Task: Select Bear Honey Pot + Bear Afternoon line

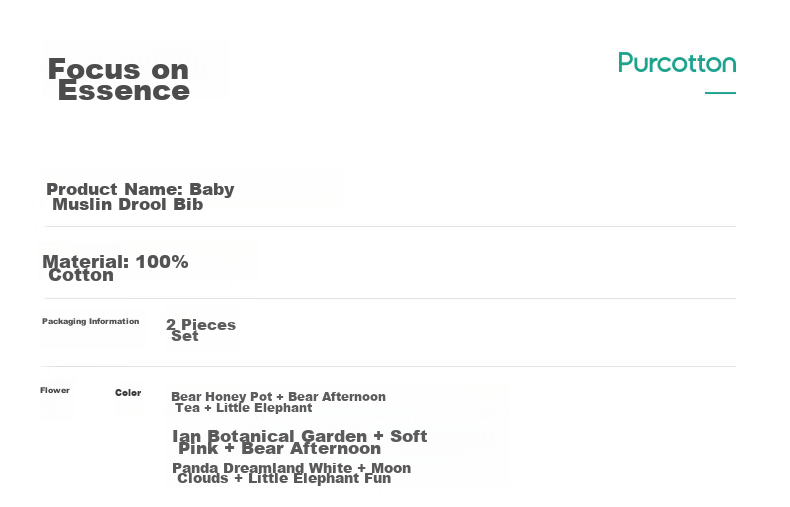Action: 278,397
